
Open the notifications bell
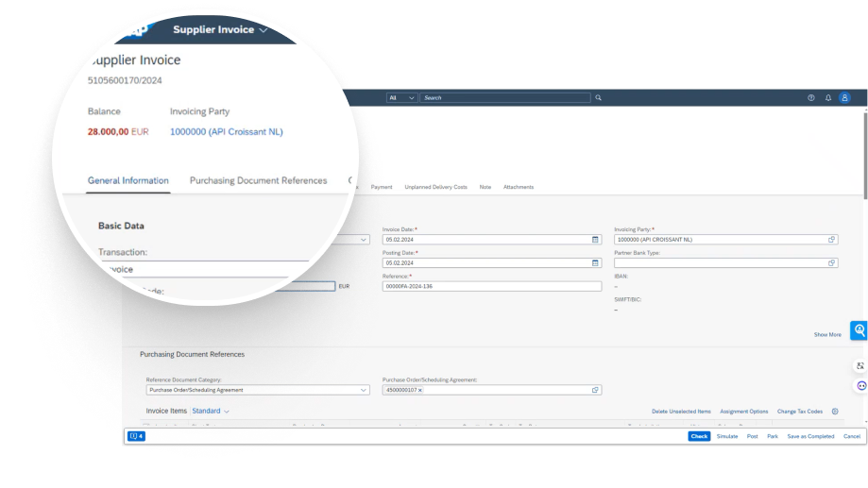[x=828, y=98]
